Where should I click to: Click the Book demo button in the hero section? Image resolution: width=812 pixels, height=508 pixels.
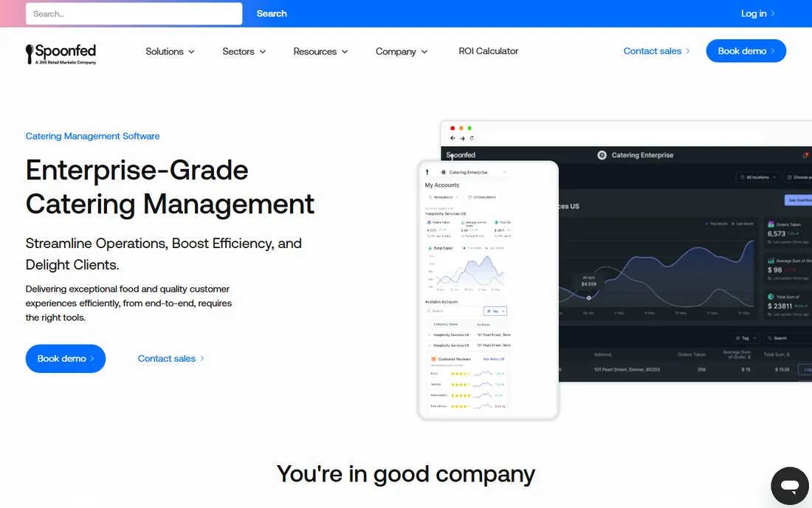pyautogui.click(x=65, y=358)
